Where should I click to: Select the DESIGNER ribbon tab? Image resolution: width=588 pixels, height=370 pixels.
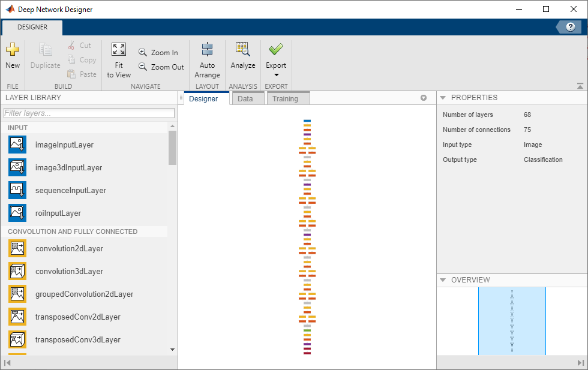pos(32,27)
